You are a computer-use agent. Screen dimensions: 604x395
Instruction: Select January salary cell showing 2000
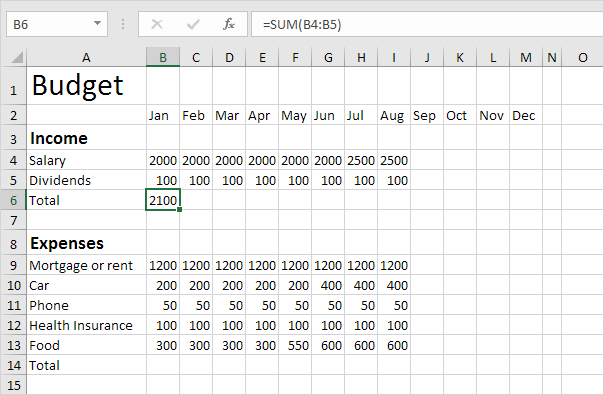coord(163,160)
